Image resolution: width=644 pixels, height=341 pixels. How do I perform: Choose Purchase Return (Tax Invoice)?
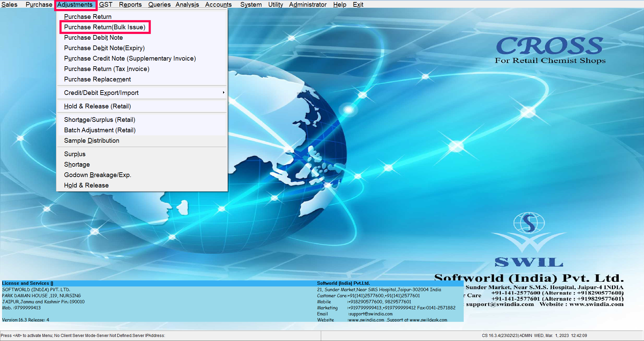142,69
